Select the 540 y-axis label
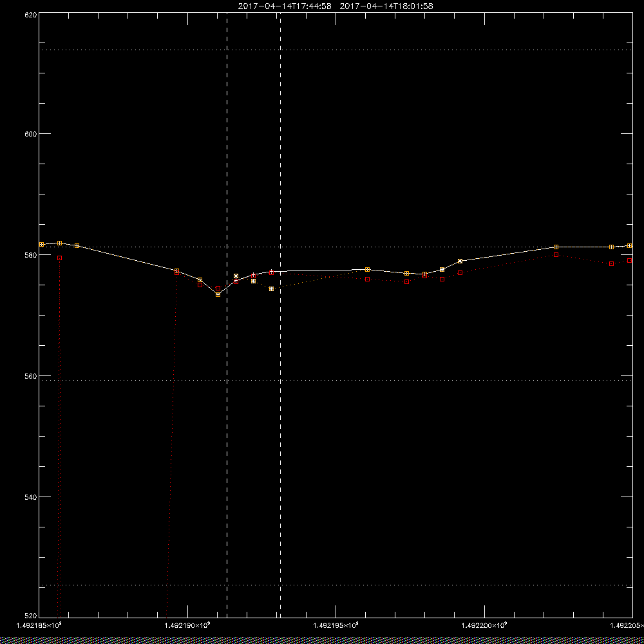 point(31,497)
